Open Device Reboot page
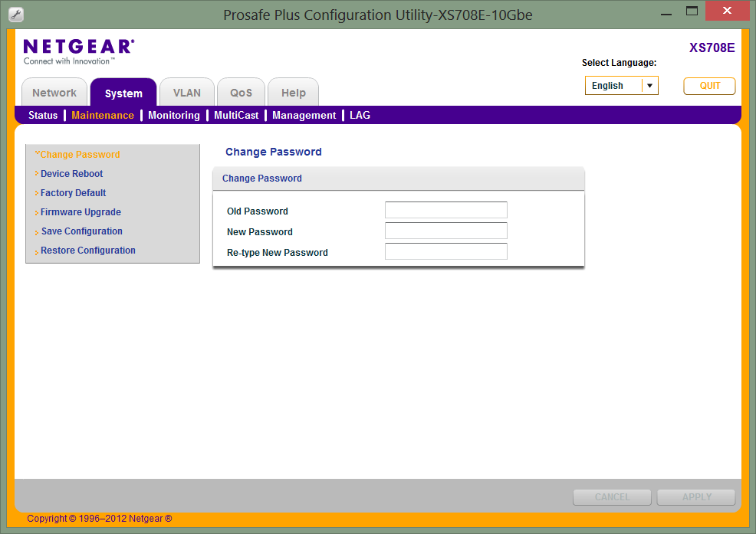 72,173
